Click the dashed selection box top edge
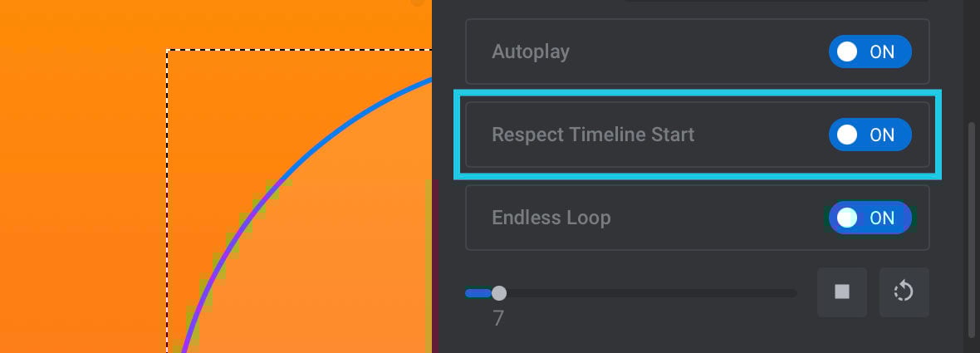 (299, 51)
